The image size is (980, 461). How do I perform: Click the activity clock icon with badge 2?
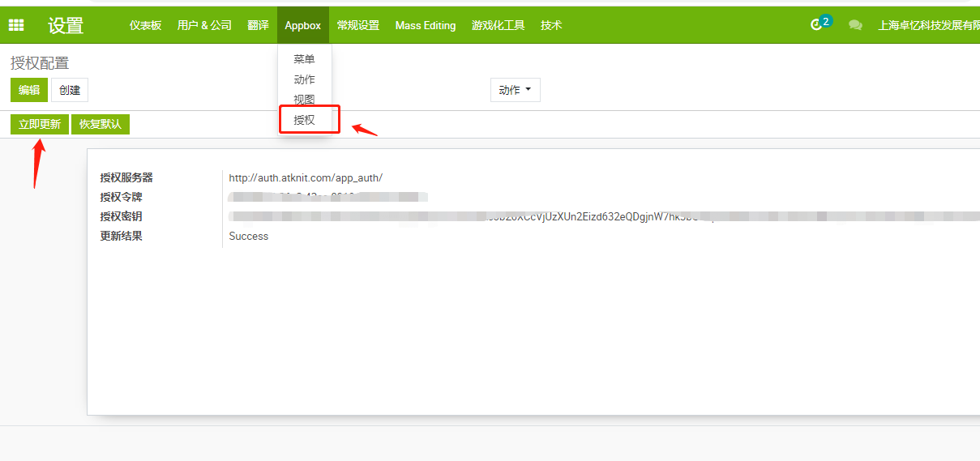pos(817,25)
